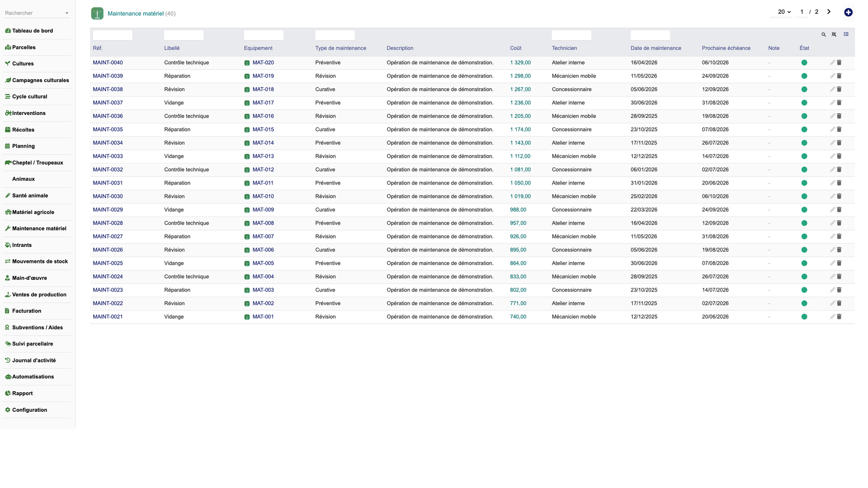Delete row MAINT-0033 with trash icon
This screenshot has width=868, height=488.
[839, 156]
